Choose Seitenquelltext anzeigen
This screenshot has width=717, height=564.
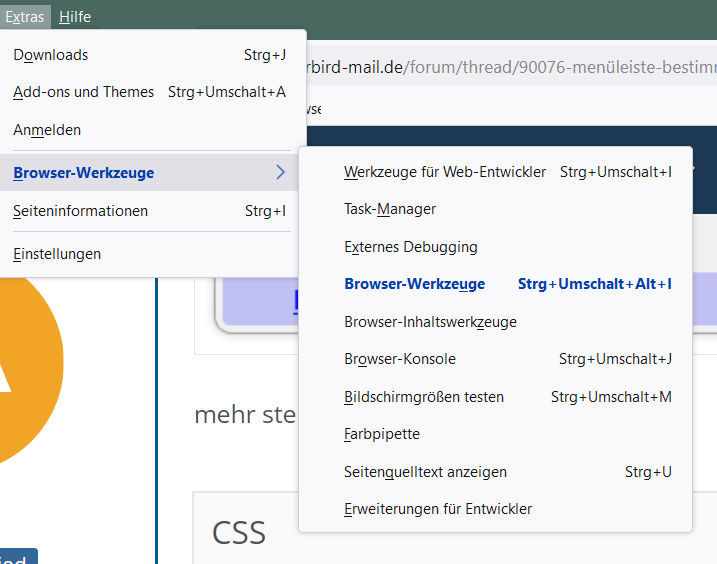(x=425, y=472)
